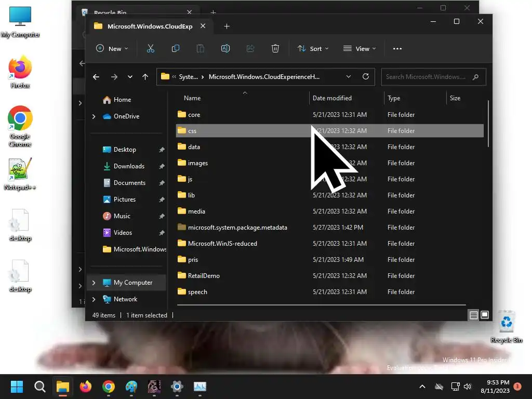The image size is (532, 399).
Task: Open the New item dropdown
Action: coord(112,48)
